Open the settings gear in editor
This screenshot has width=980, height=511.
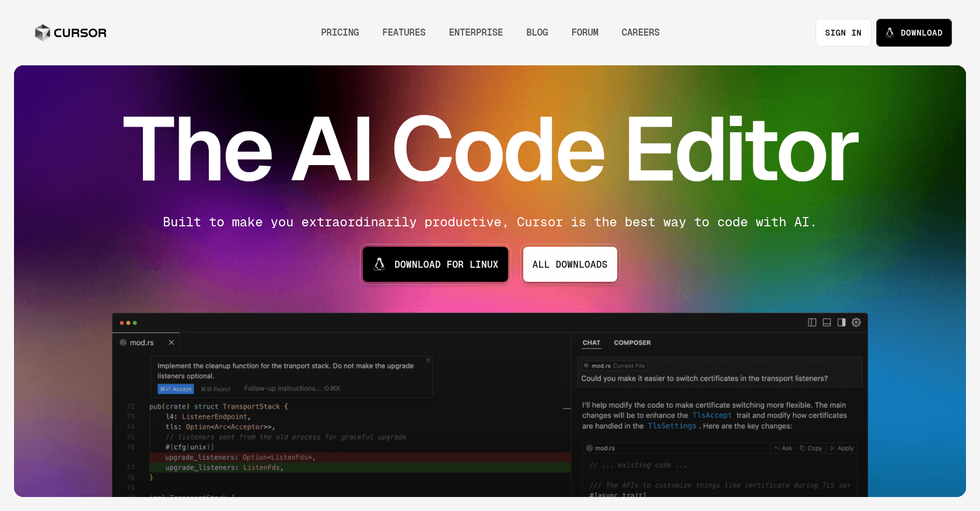coord(856,323)
